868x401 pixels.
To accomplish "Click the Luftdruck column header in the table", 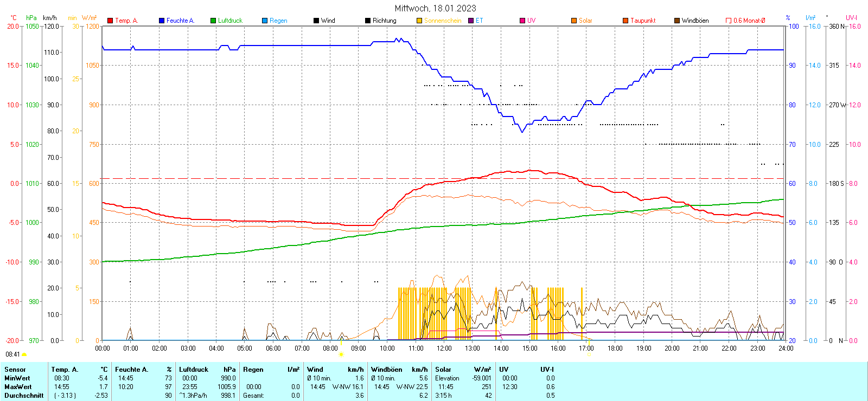I will click(x=194, y=370).
